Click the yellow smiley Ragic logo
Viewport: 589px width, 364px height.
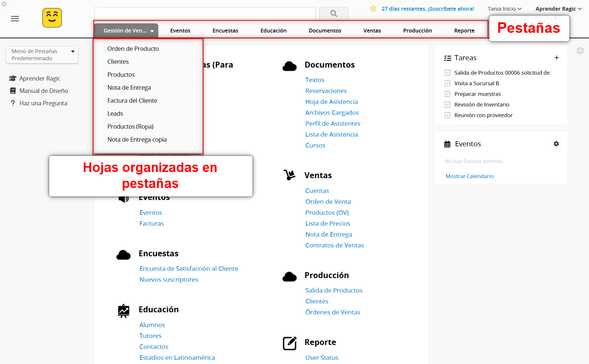tap(52, 18)
